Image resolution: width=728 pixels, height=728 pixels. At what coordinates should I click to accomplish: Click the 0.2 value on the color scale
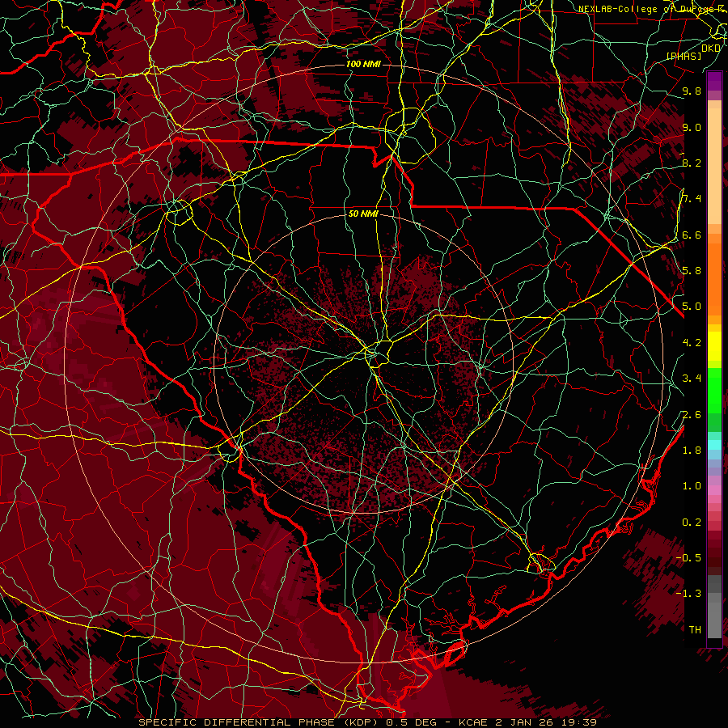[x=692, y=523]
